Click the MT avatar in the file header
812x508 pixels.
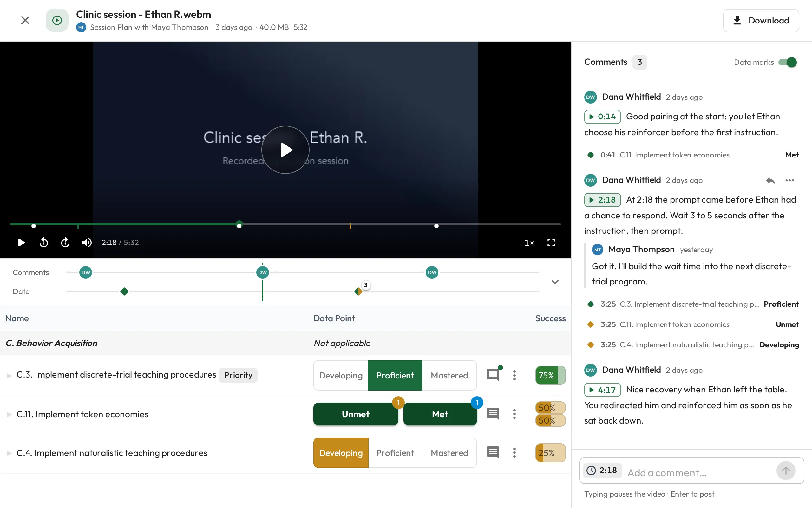click(x=81, y=27)
